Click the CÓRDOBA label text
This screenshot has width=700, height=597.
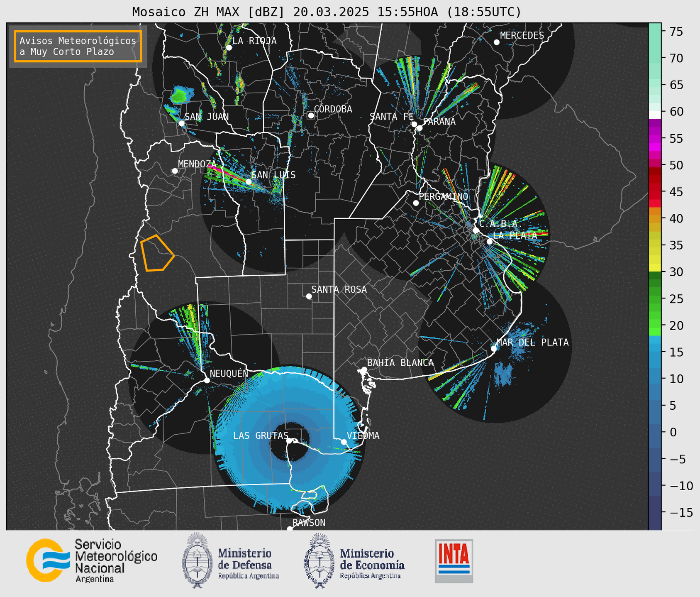point(333,109)
